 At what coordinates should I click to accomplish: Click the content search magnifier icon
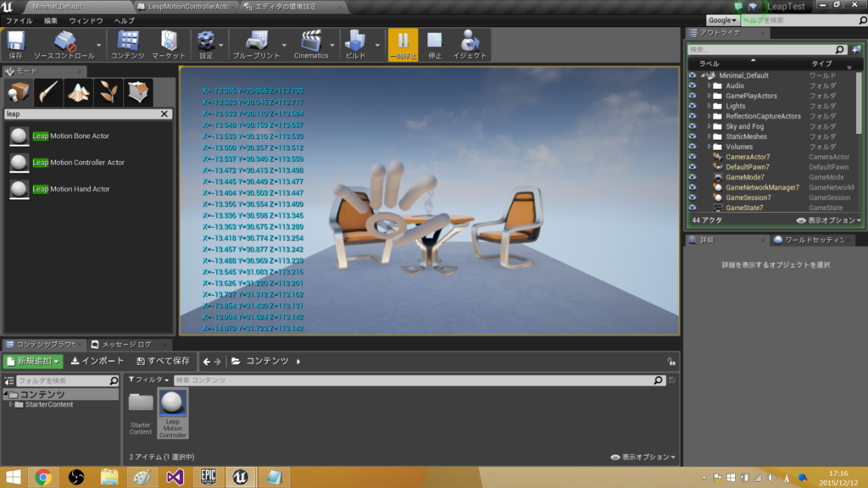658,380
